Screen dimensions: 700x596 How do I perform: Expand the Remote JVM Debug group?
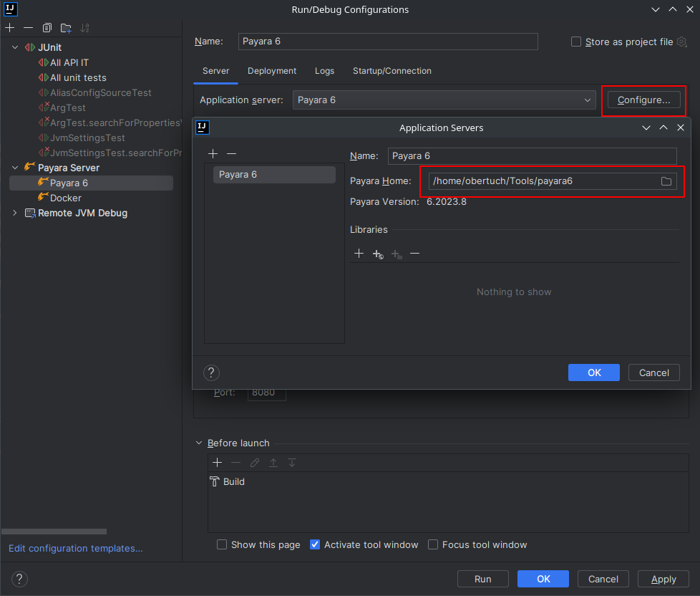click(14, 213)
